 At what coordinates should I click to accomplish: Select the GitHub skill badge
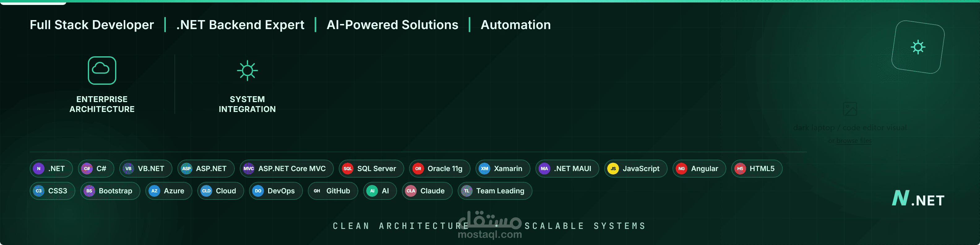click(x=333, y=191)
